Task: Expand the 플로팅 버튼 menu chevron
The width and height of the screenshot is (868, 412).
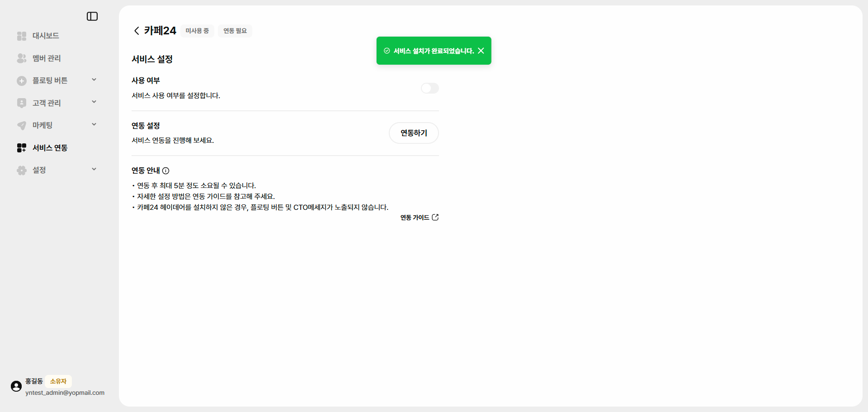Action: pos(94,80)
